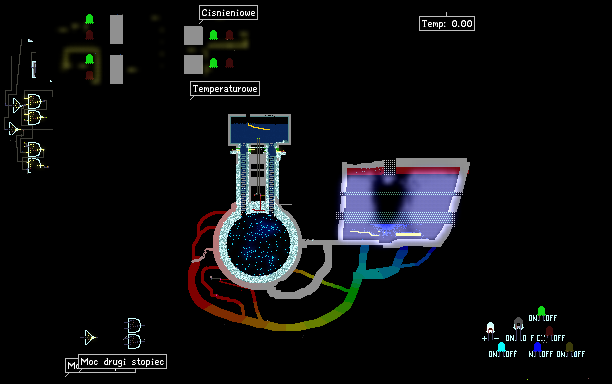Screen dimensions: 612x384
Task: Click the Temperaturowe sign label
Action: click(x=225, y=89)
